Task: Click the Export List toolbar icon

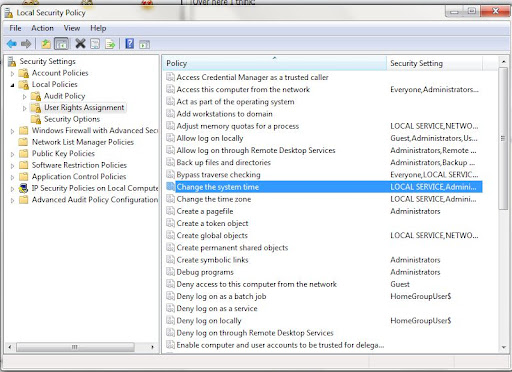Action: [x=110, y=44]
